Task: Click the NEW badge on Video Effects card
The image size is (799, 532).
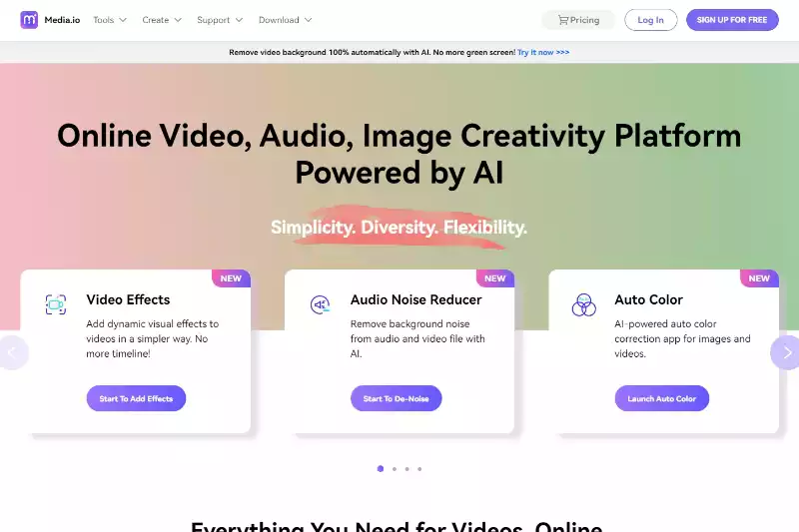Action: point(231,278)
